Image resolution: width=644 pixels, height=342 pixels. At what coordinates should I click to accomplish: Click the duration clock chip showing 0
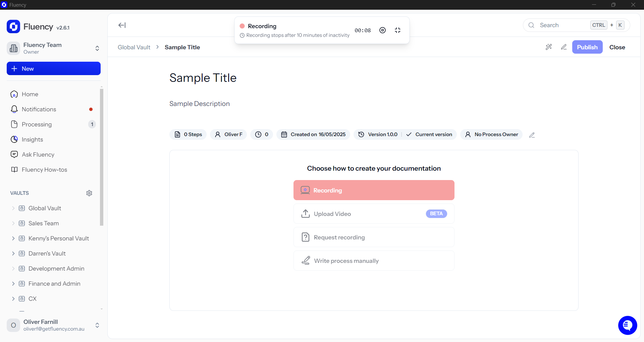point(262,134)
